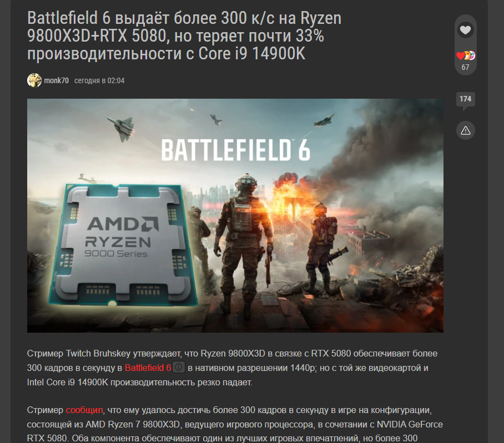Show who reacted via the 67 count

tap(465, 67)
